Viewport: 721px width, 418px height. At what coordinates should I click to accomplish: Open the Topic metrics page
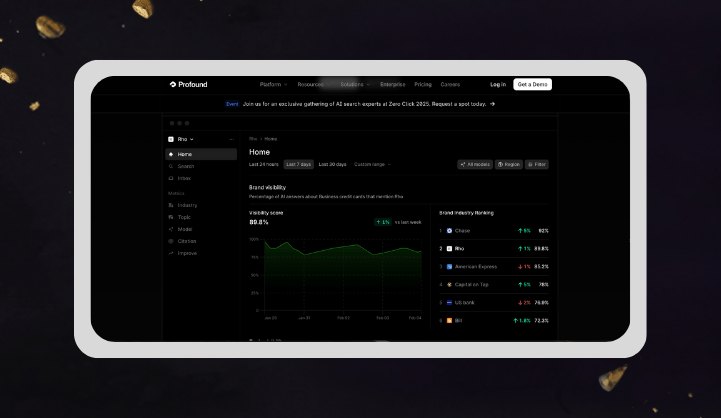click(x=184, y=217)
